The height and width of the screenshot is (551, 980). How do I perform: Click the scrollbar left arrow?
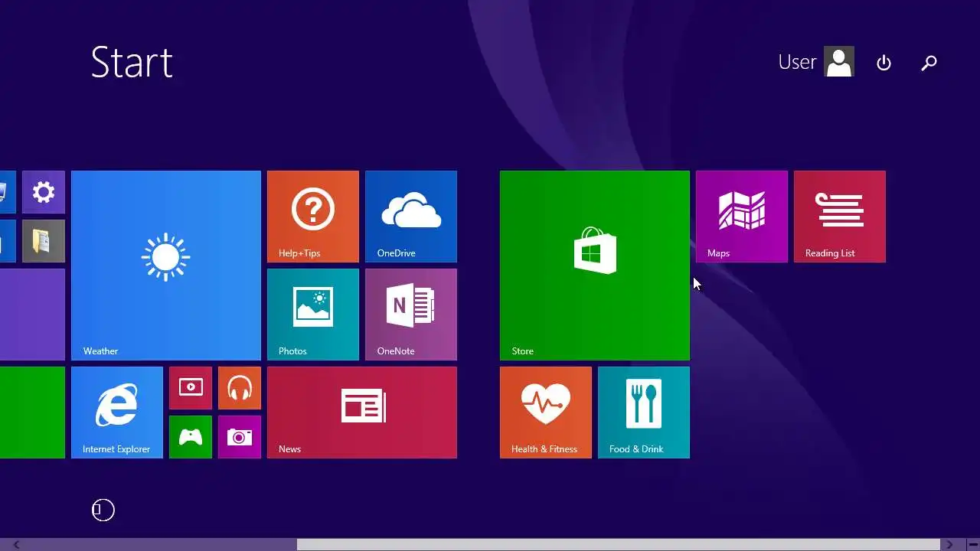tap(15, 545)
